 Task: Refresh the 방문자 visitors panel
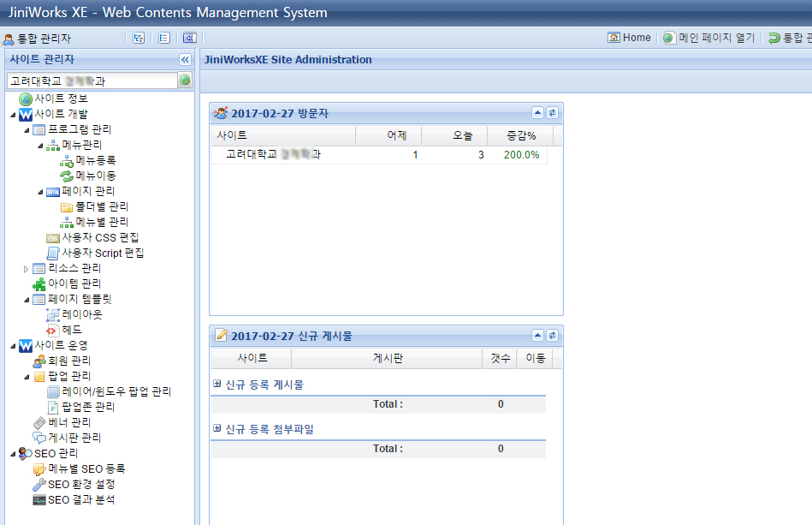[x=552, y=113]
